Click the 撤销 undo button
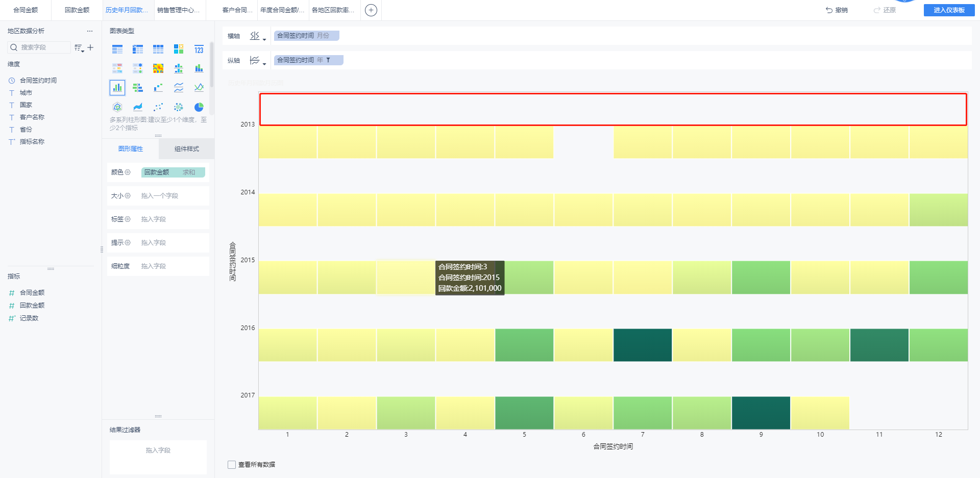 837,10
